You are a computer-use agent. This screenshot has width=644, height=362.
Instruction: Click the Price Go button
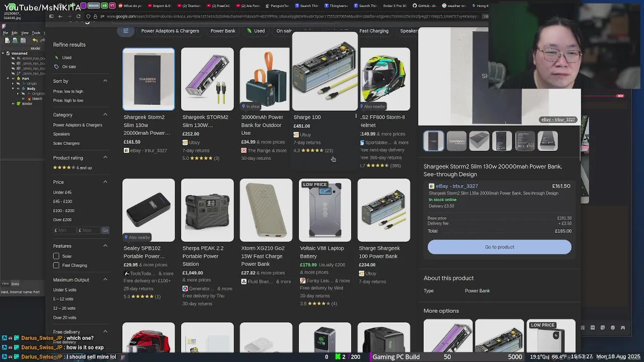coord(105,230)
